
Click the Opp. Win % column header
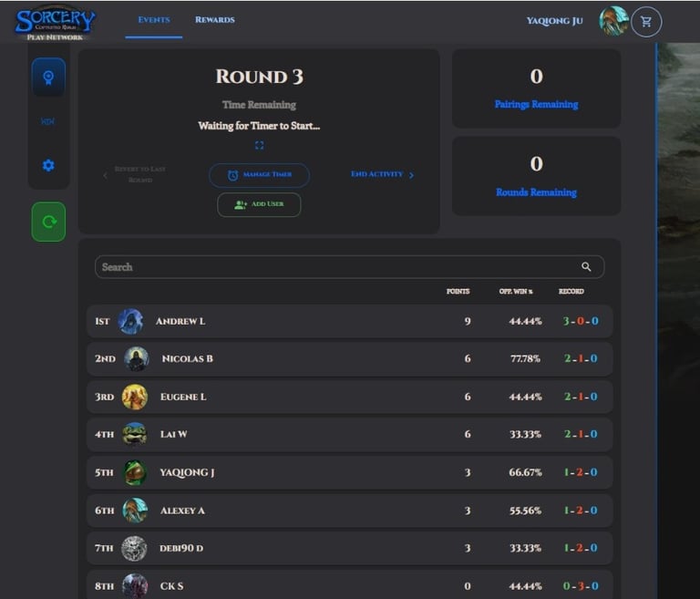click(x=516, y=291)
